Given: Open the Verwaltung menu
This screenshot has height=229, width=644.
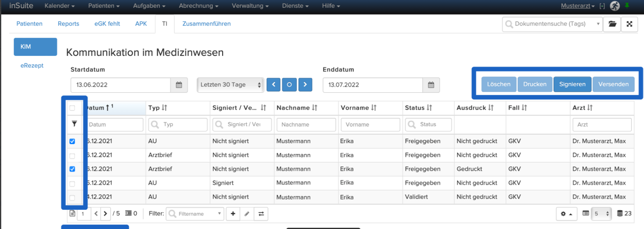Looking at the screenshot, I should click(250, 6).
